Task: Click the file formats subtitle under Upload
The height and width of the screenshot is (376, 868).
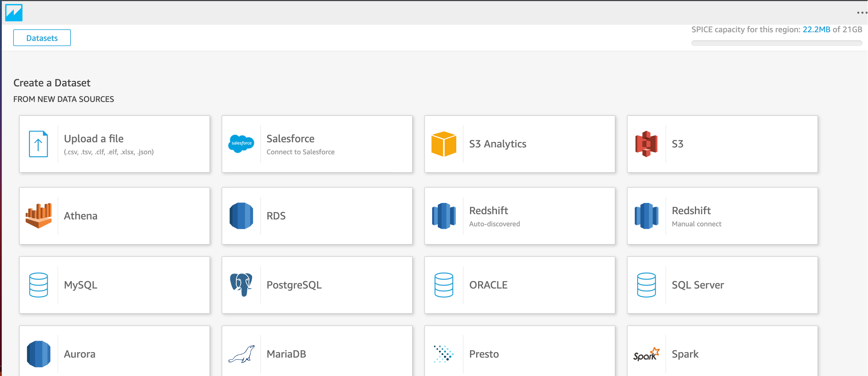Action: [109, 152]
